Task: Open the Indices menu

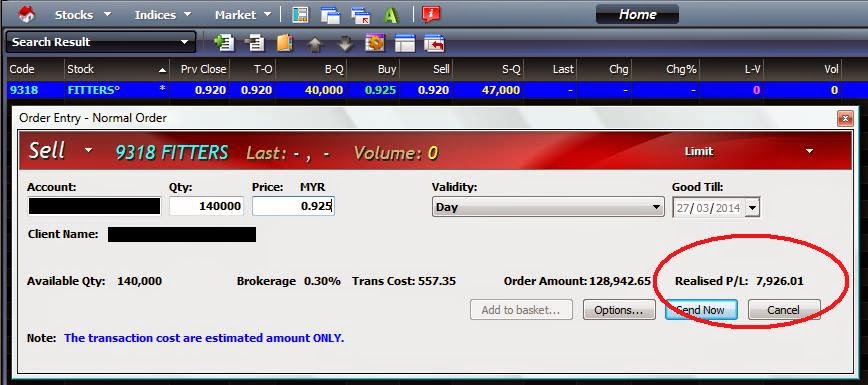Action: (163, 14)
